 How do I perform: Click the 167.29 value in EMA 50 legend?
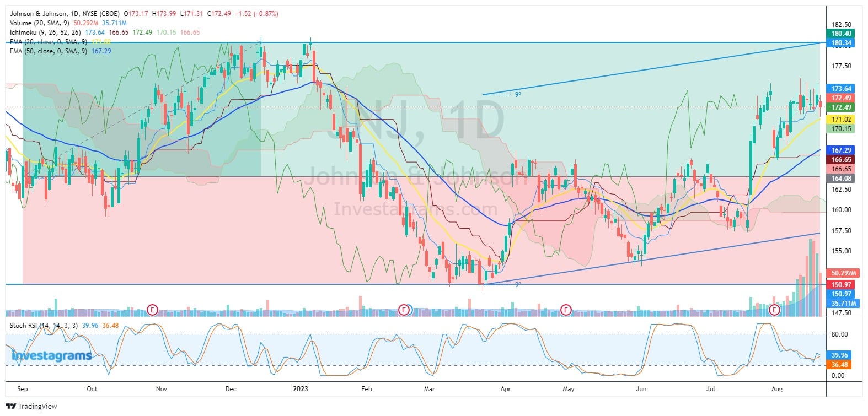coord(101,51)
